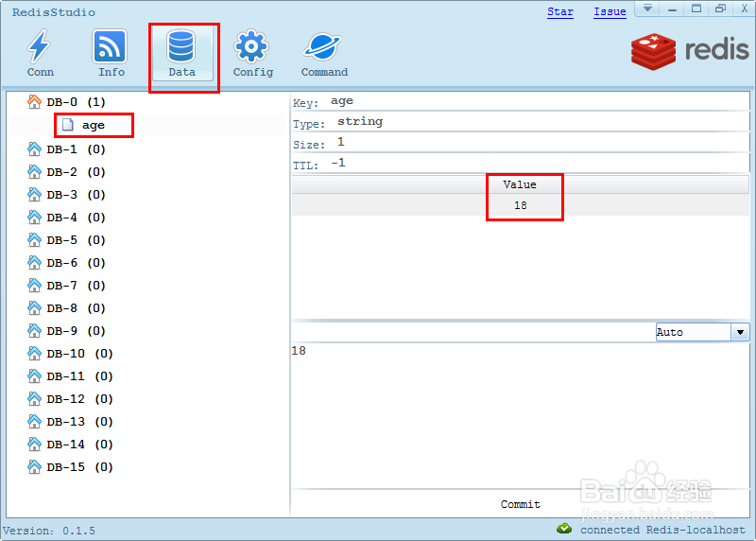Click the DB-13 house icon

coord(34,421)
